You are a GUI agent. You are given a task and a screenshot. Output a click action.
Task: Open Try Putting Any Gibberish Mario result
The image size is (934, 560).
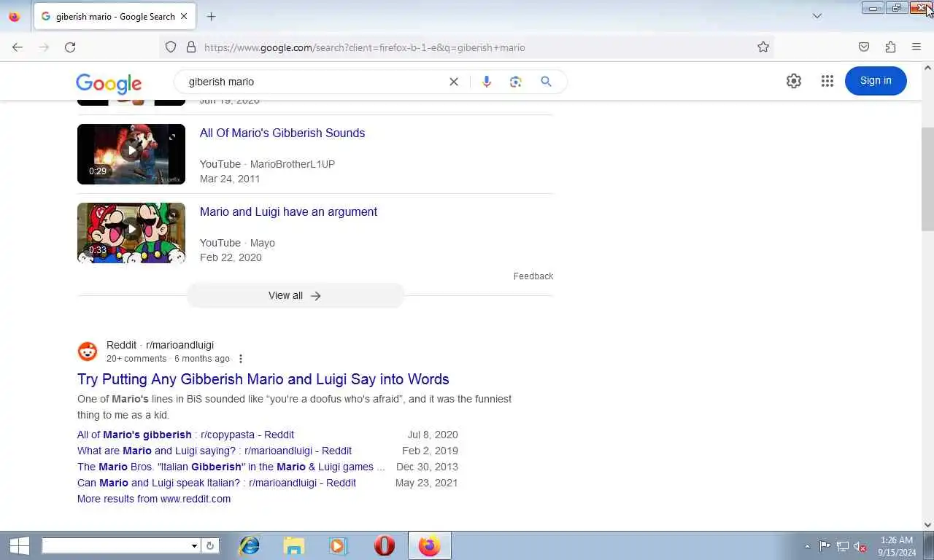coord(263,379)
